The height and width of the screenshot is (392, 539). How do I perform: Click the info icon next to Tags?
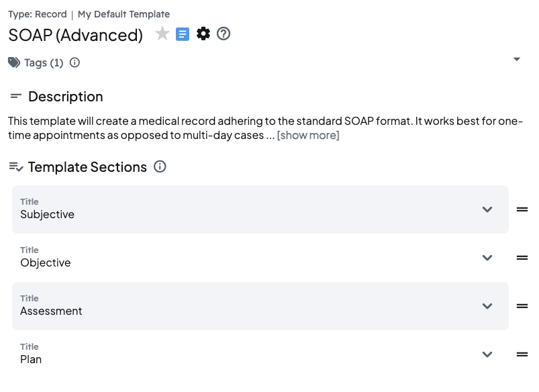coord(74,62)
